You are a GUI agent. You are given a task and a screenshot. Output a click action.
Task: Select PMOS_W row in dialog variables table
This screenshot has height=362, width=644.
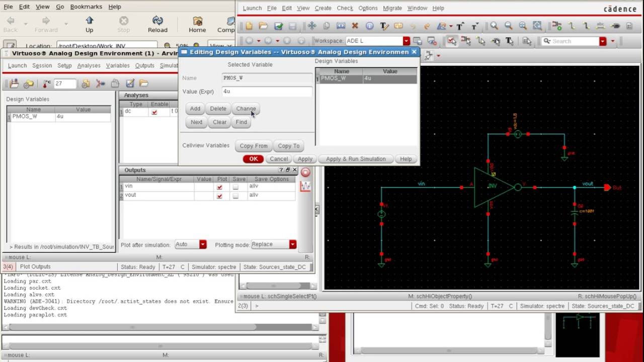(368, 78)
